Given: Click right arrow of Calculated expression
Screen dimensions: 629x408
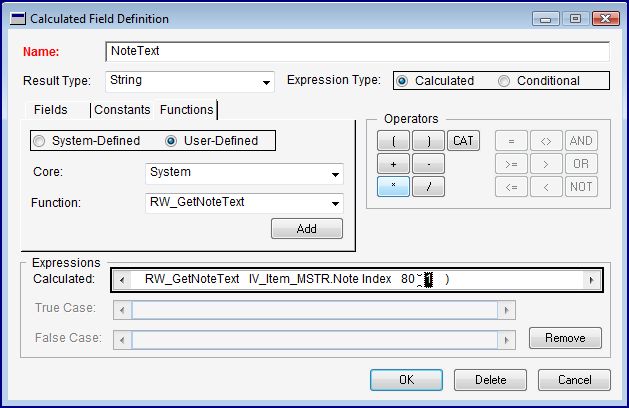Looking at the screenshot, I should tap(591, 280).
